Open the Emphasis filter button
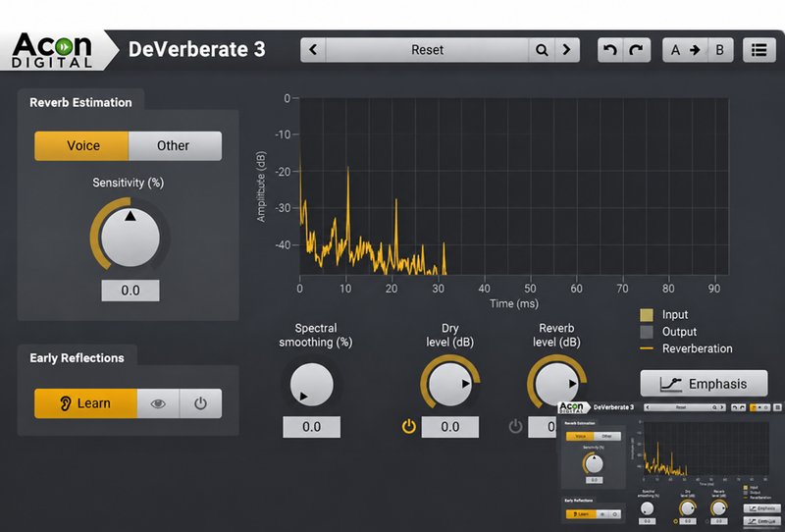785x532 pixels. click(x=704, y=384)
